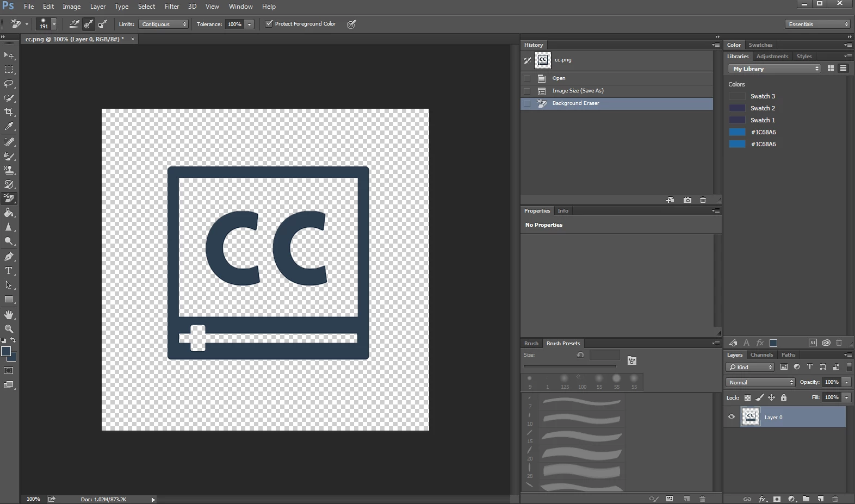The image size is (855, 504).
Task: Select the Crop tool
Action: [x=9, y=112]
